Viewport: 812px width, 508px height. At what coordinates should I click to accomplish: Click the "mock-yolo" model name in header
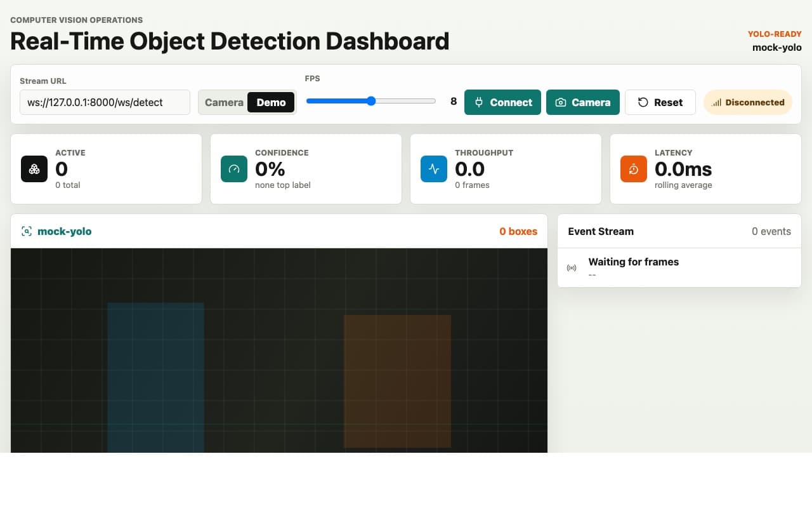coord(777,48)
